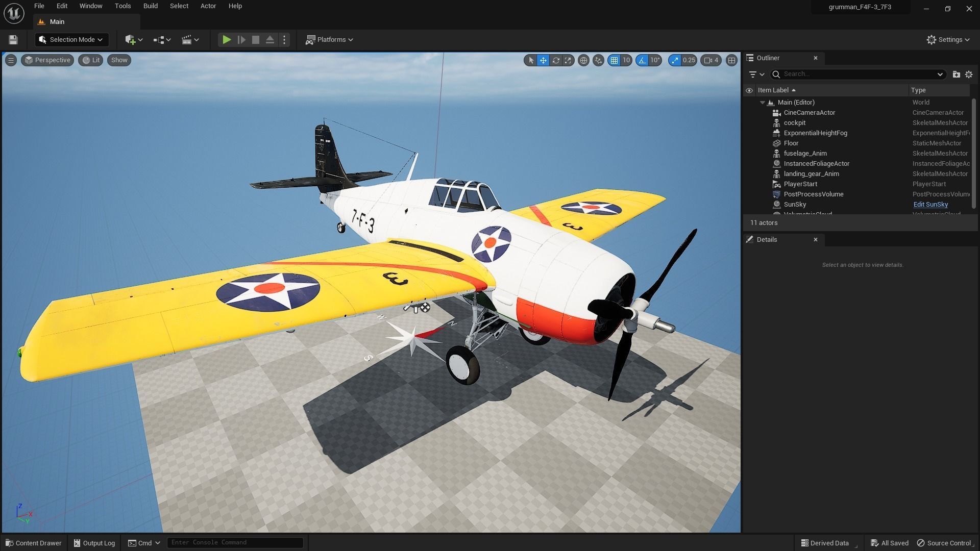980x551 pixels.
Task: Click the console command input field
Action: coord(235,542)
